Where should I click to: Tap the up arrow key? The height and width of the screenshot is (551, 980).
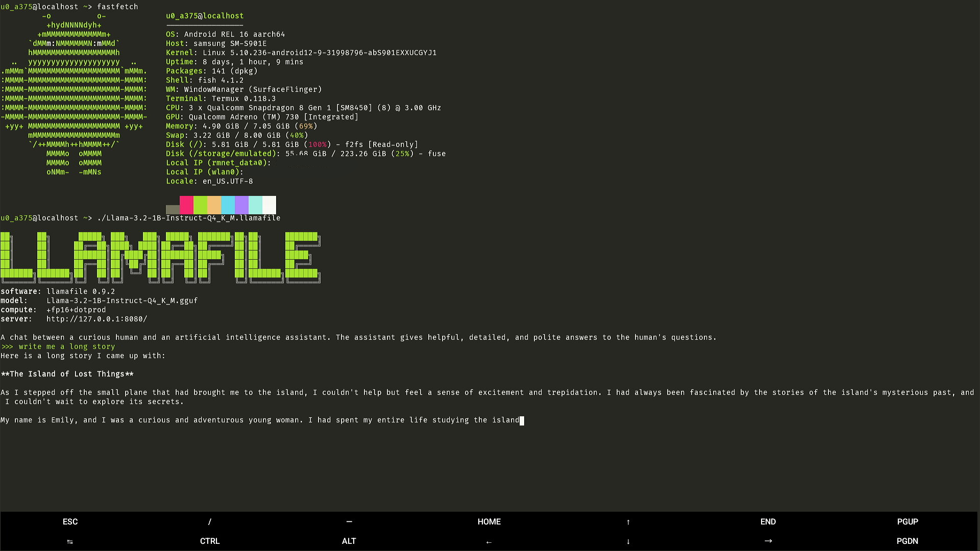628,522
